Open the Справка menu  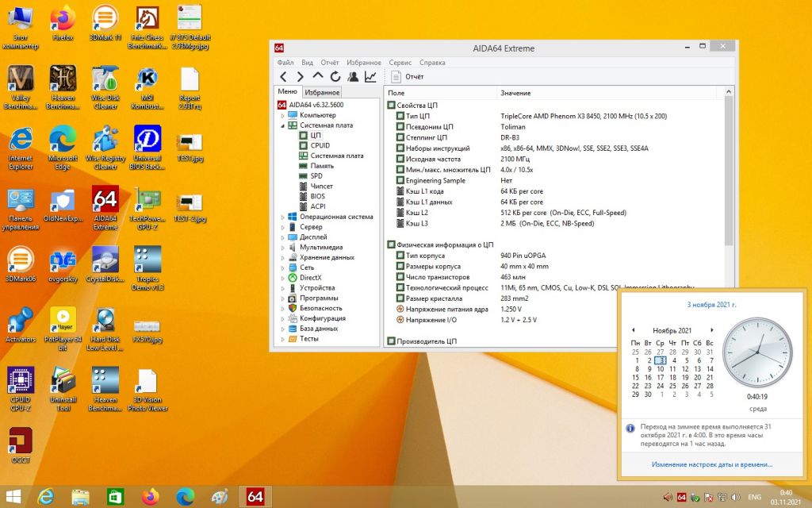432,62
